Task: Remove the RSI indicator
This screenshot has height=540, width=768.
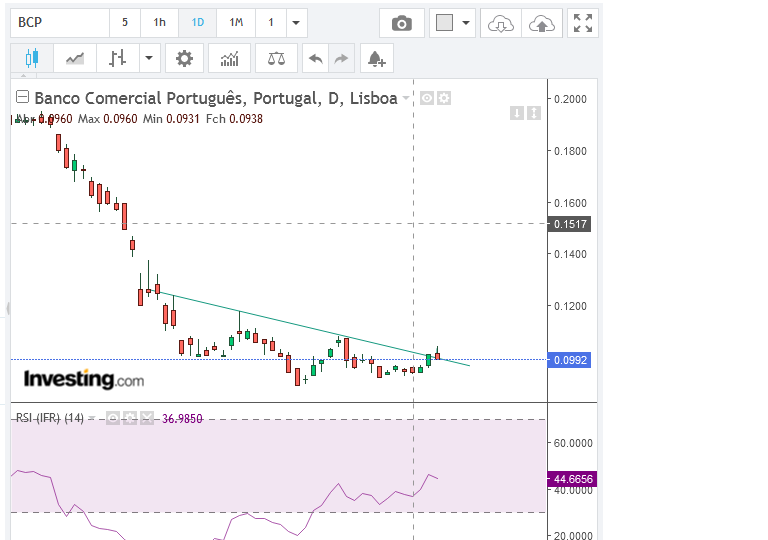Action: (147, 418)
